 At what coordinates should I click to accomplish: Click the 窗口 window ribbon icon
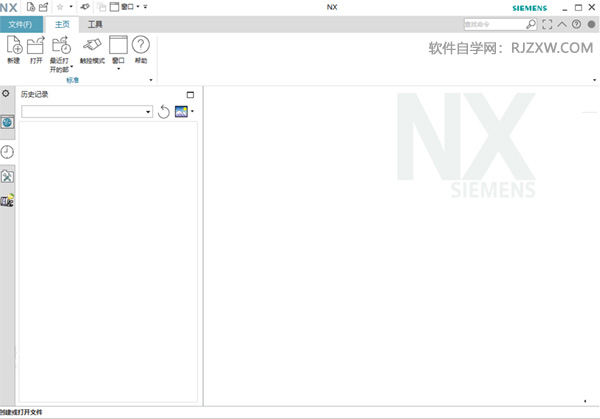[118, 45]
